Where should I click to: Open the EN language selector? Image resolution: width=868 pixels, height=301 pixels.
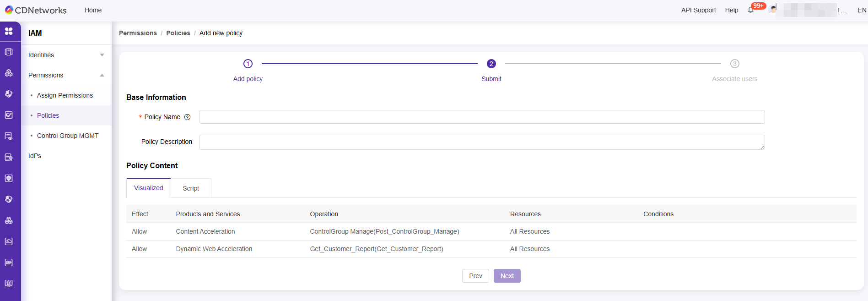862,10
